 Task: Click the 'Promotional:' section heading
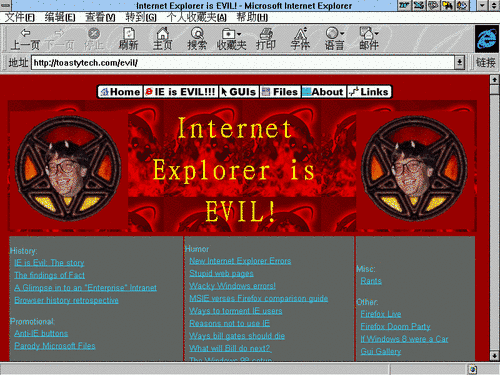tap(32, 321)
